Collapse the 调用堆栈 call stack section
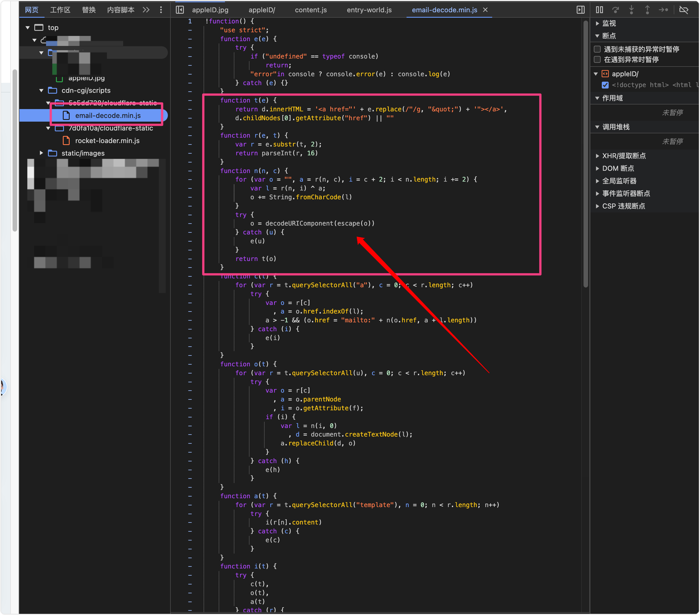 tap(598, 127)
